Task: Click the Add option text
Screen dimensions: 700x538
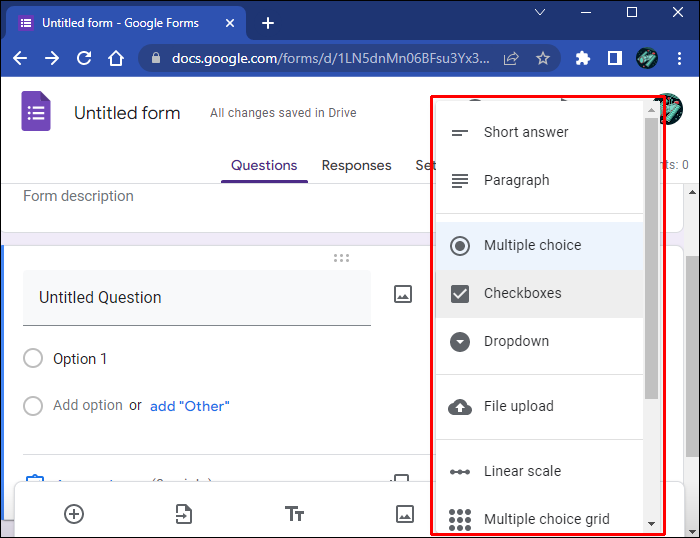Action: point(87,406)
